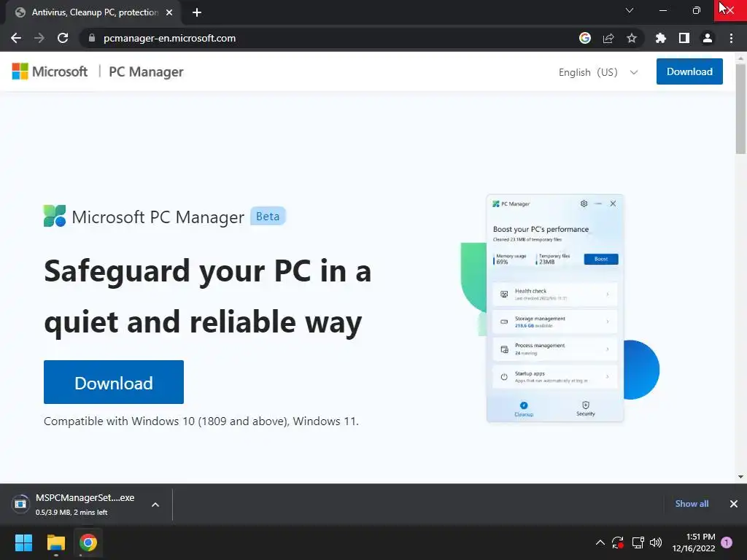Image resolution: width=747 pixels, height=560 pixels.
Task: Click the page vertical scrollbar thumb
Action: point(740,109)
